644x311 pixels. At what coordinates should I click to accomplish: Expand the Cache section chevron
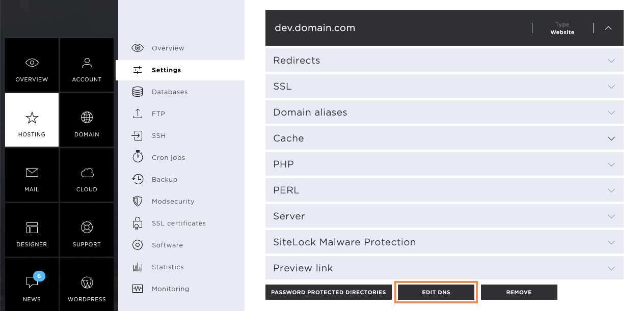611,138
